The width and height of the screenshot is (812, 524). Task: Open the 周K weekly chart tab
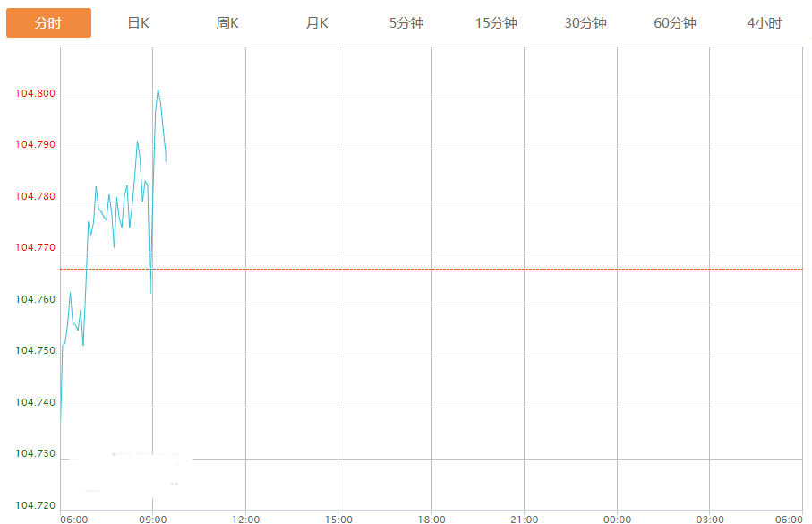click(x=227, y=23)
